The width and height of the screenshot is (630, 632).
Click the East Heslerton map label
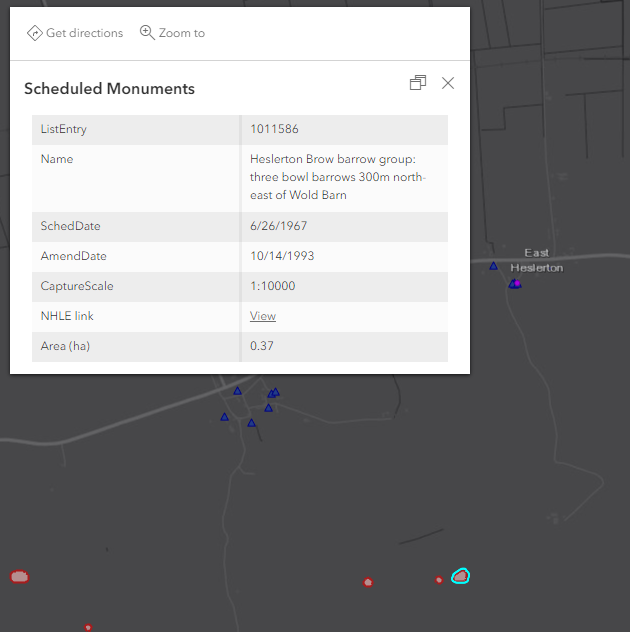[536, 260]
